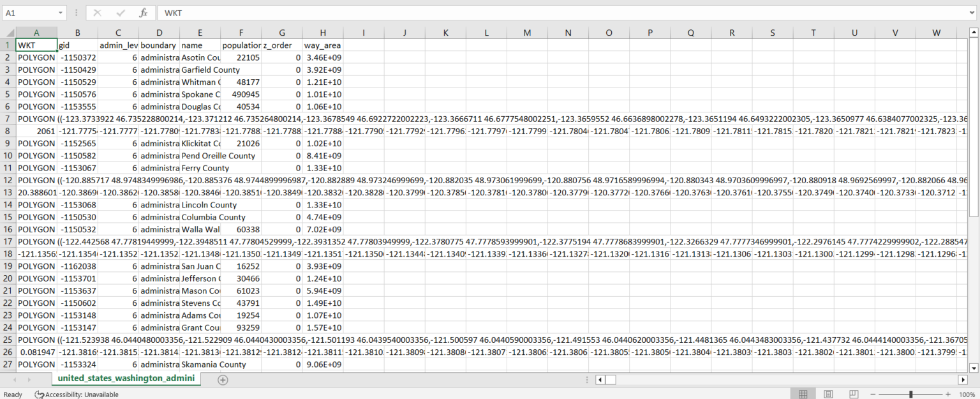The height and width of the screenshot is (399, 980).
Task: Open the Name Box dropdown
Action: [x=61, y=12]
